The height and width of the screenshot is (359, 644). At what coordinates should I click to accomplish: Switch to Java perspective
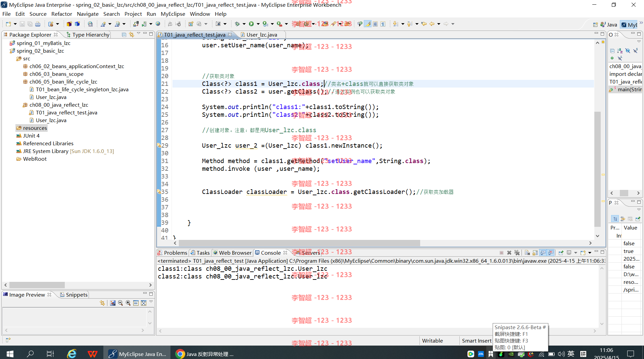609,24
